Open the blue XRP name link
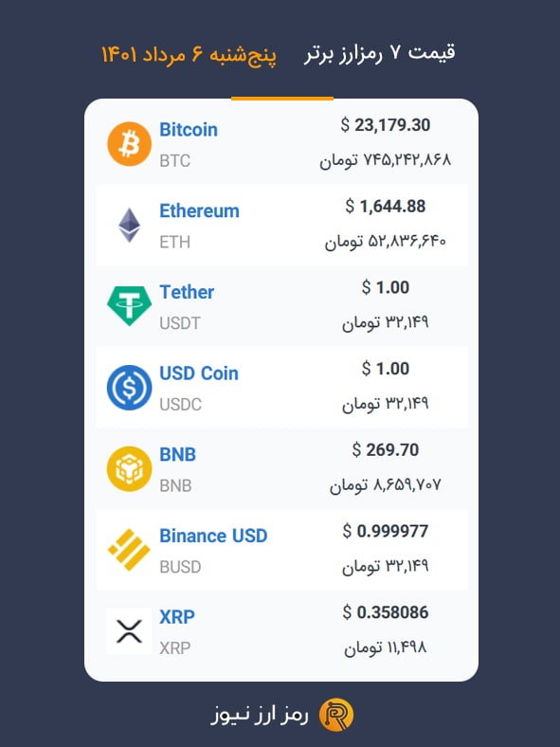The width and height of the screenshot is (560, 747). [x=177, y=617]
